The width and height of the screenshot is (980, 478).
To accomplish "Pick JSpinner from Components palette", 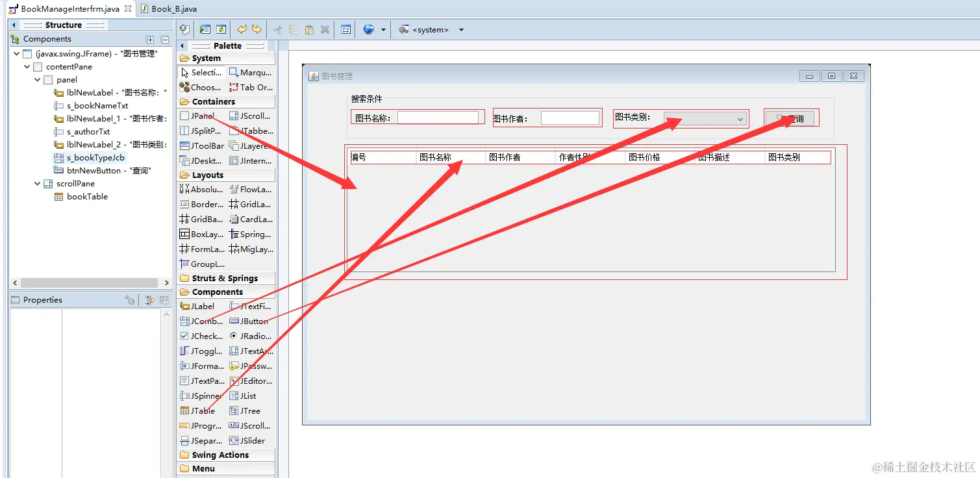I will click(201, 396).
